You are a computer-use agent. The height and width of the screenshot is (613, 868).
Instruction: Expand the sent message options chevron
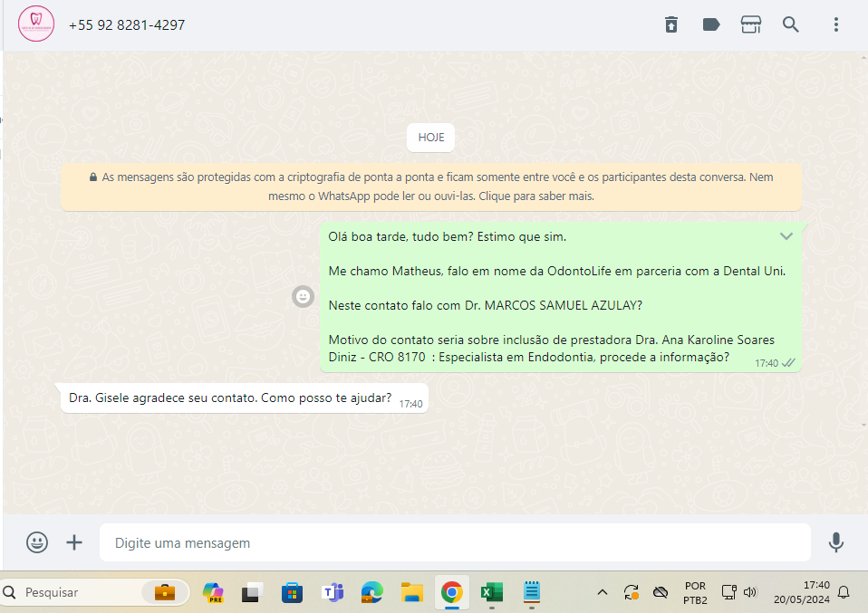pos(786,236)
